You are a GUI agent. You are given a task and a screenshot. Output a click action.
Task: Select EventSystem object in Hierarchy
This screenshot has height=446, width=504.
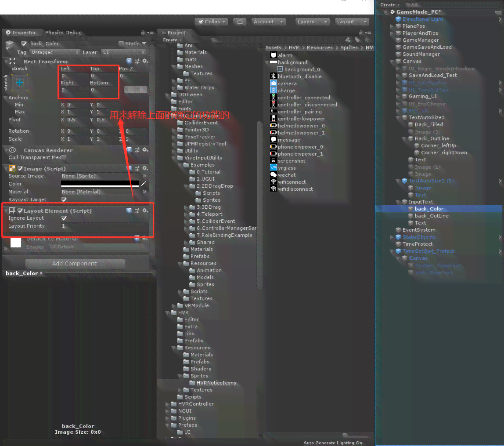[418, 230]
